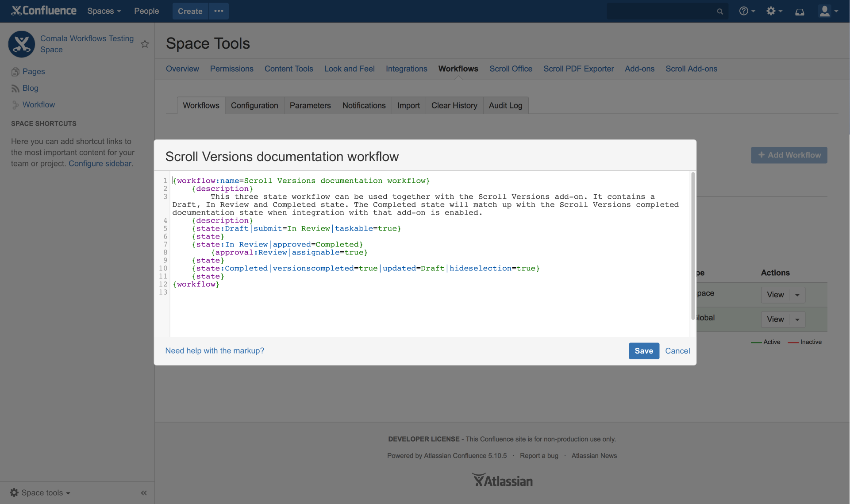Open the Workflow sidebar link
This screenshot has height=504, width=850.
coord(39,105)
